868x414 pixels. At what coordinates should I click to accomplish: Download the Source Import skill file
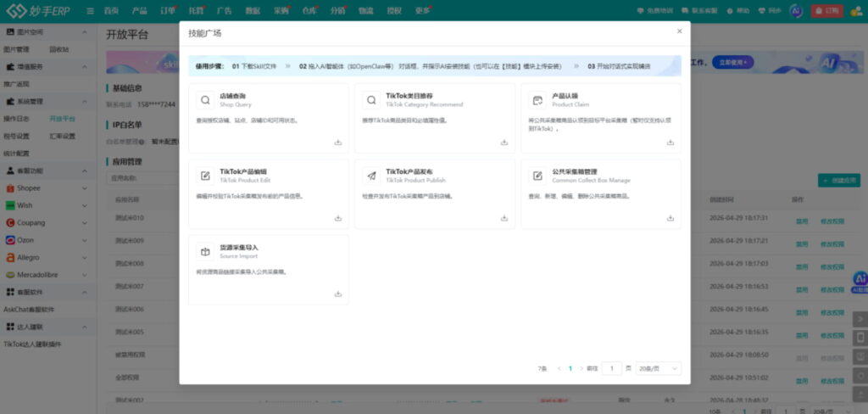tap(337, 294)
